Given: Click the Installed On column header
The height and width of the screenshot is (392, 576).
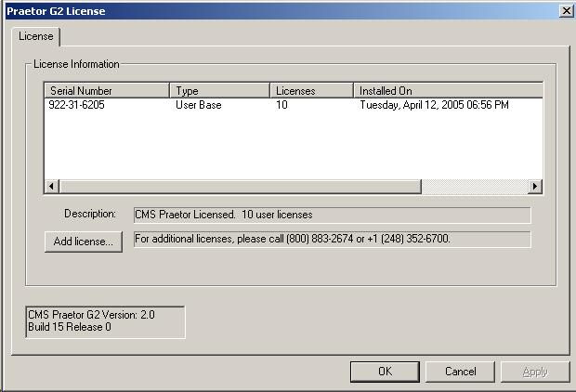Looking at the screenshot, I should [448, 90].
